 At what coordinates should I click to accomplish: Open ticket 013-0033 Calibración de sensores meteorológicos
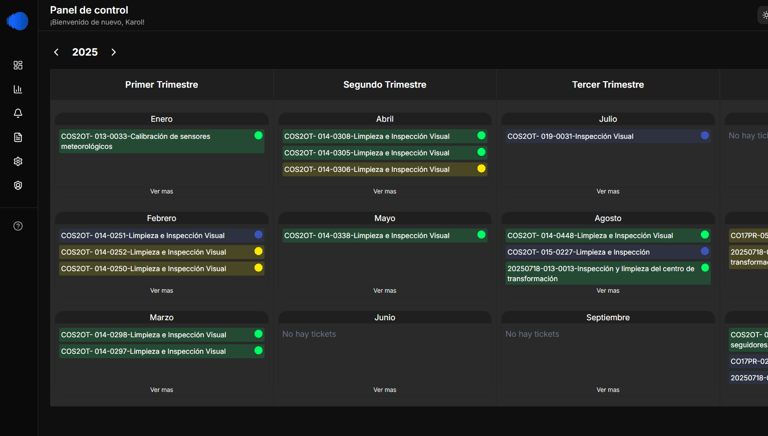(162, 141)
